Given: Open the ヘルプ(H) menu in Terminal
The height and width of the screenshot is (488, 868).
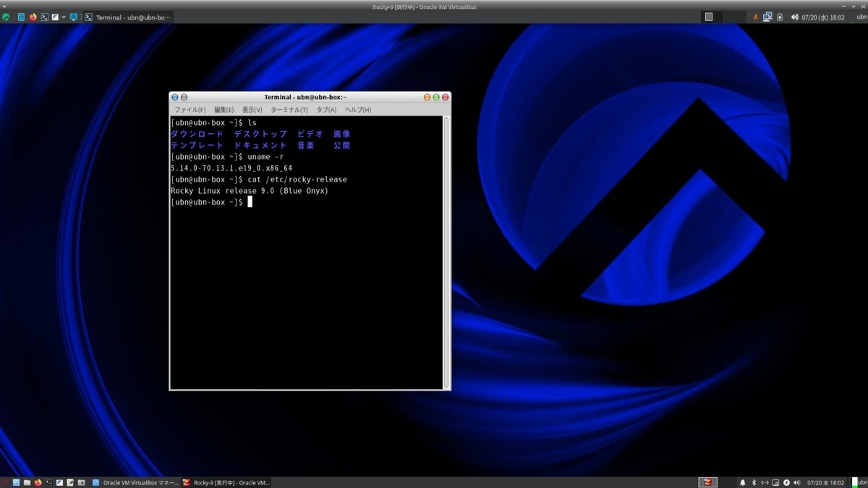Looking at the screenshot, I should point(357,109).
